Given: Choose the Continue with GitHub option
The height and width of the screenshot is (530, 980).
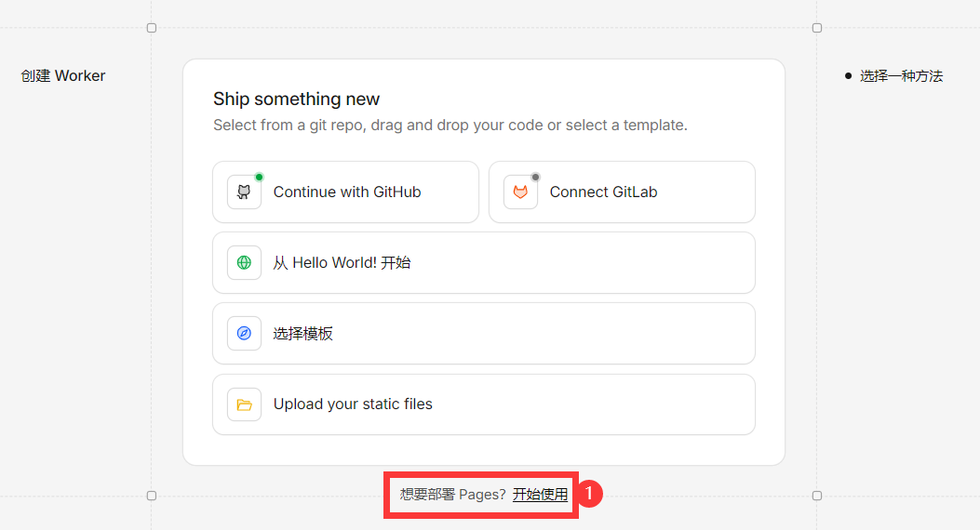Looking at the screenshot, I should (x=346, y=192).
